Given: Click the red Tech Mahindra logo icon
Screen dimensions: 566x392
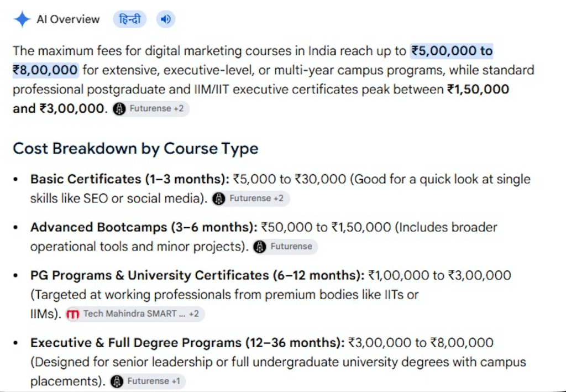Looking at the screenshot, I should point(72,314).
